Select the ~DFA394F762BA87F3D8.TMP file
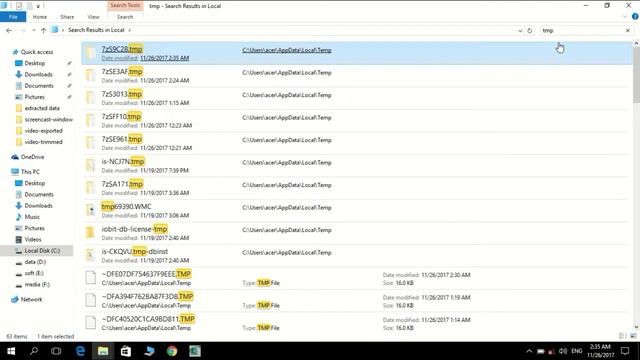This screenshot has width=640, height=360. [356, 300]
